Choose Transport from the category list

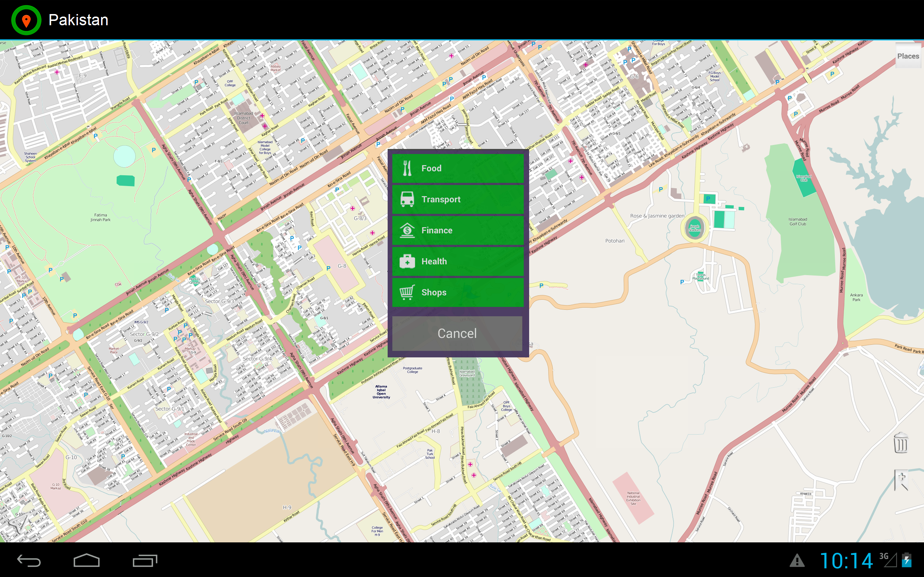457,199
